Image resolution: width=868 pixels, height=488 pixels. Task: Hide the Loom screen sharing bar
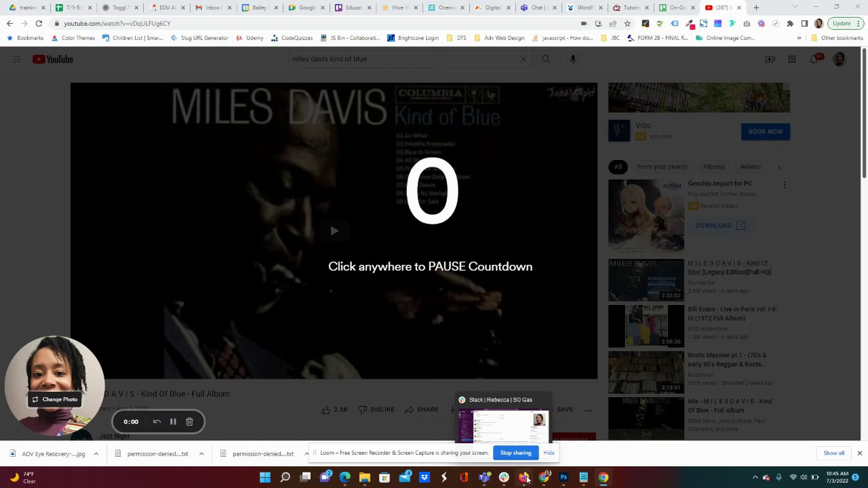click(x=549, y=453)
